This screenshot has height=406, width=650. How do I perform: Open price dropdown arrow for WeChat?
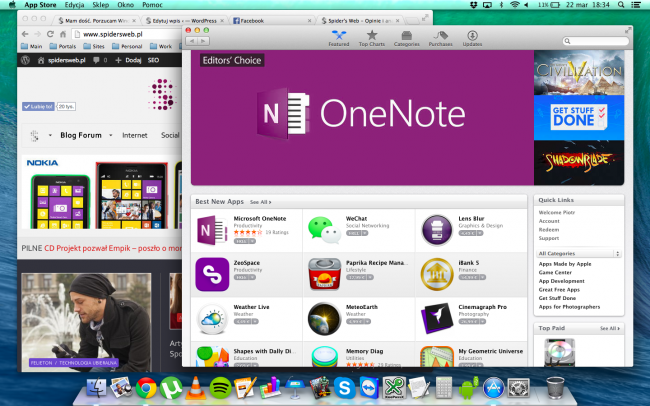click(365, 233)
